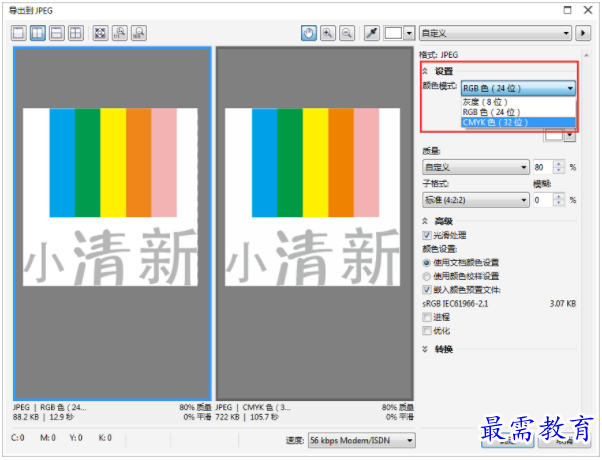602x460 pixels.
Task: Toggle 嵌入颜色预置文件 checkbox
Action: (x=427, y=290)
